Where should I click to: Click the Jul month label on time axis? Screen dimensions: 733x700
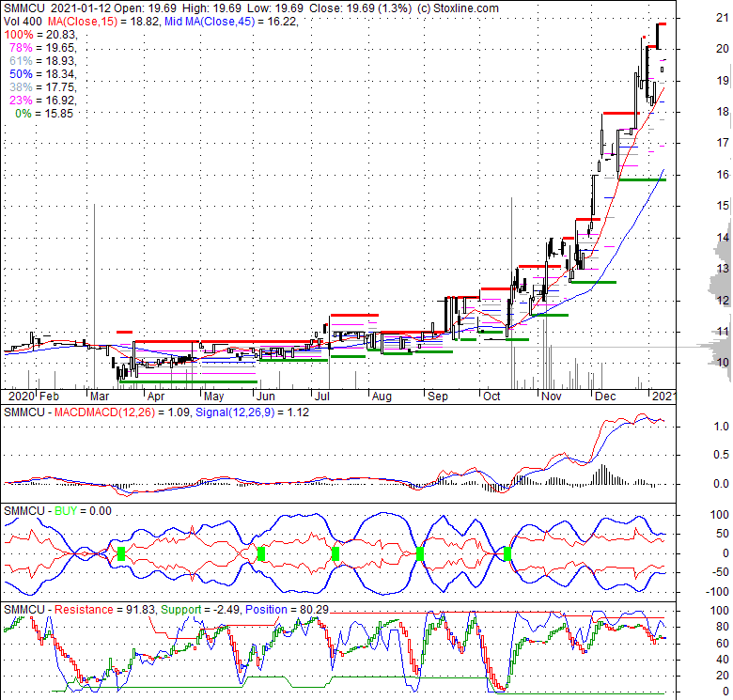[x=322, y=397]
